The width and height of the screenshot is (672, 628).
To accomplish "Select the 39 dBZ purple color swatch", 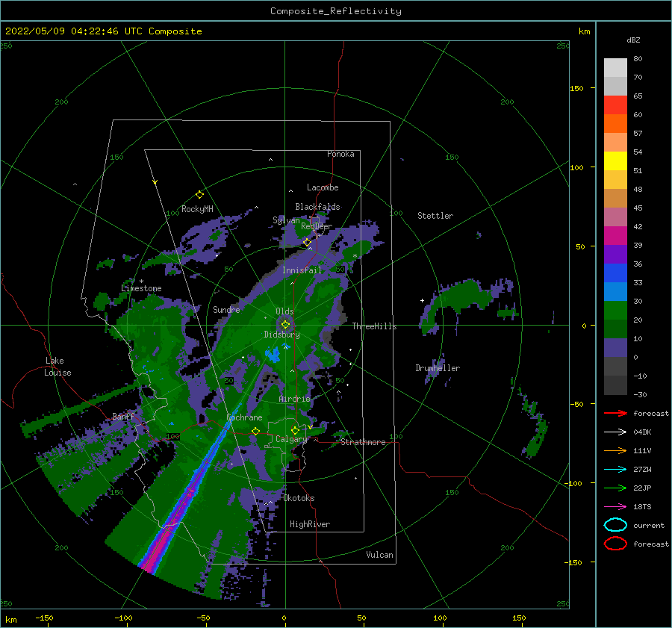I will [615, 254].
